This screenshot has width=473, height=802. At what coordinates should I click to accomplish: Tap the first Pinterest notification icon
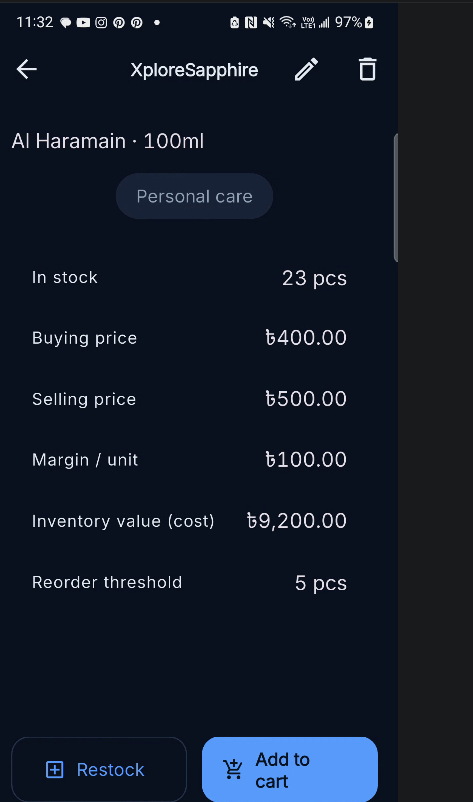pyautogui.click(x=119, y=23)
